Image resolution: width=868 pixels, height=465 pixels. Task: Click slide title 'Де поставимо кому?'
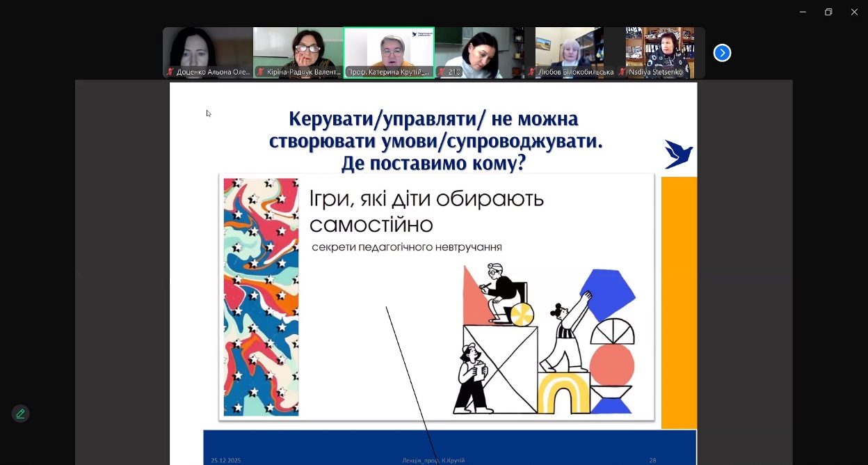click(x=433, y=164)
